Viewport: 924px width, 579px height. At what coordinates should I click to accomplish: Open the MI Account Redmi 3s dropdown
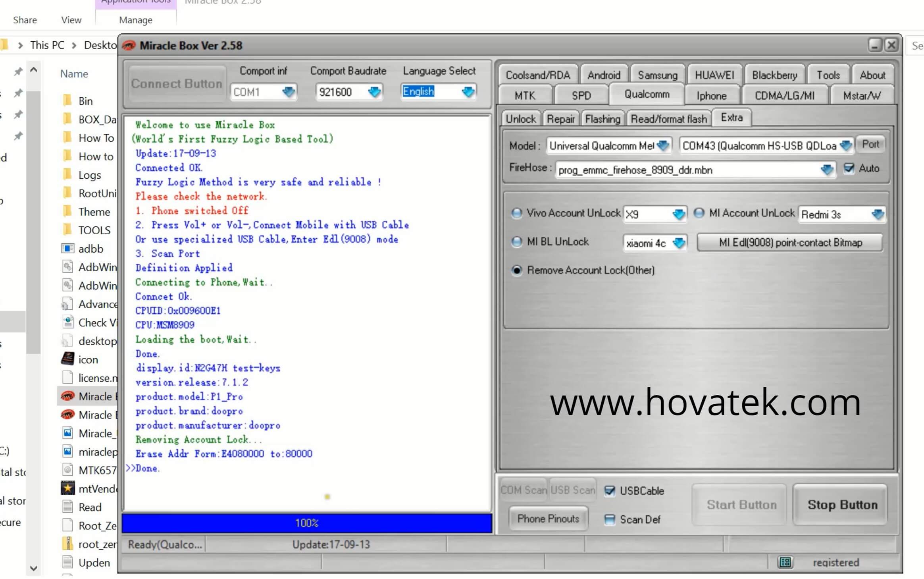pos(878,214)
